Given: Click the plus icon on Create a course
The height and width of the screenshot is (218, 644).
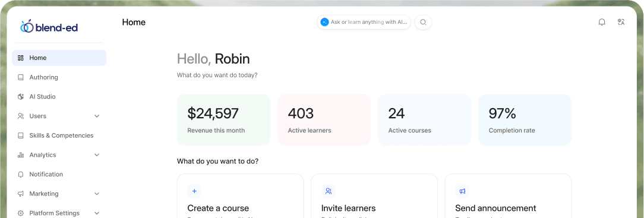Looking at the screenshot, I should (194, 191).
